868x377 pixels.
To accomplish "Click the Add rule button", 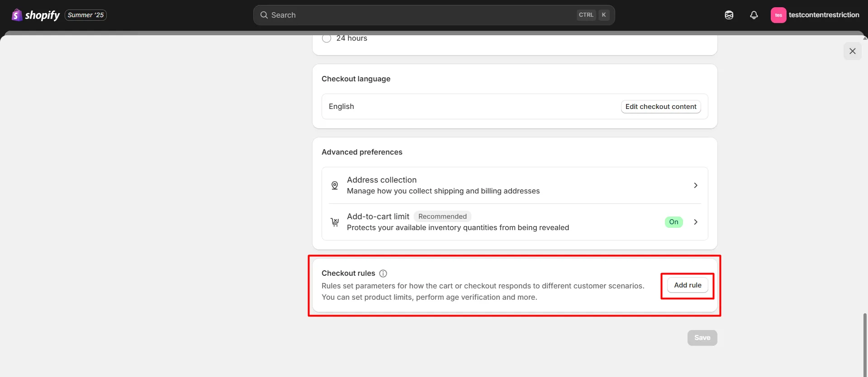I will coord(688,285).
